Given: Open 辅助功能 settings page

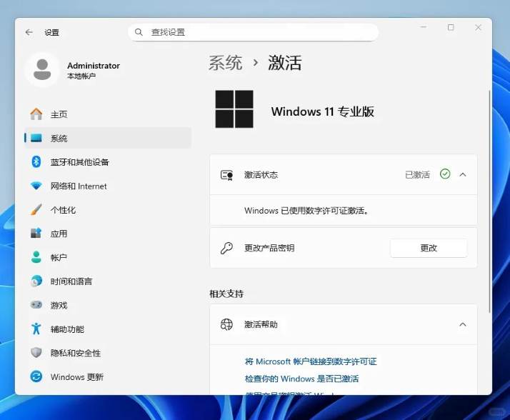Looking at the screenshot, I should 108,329.
